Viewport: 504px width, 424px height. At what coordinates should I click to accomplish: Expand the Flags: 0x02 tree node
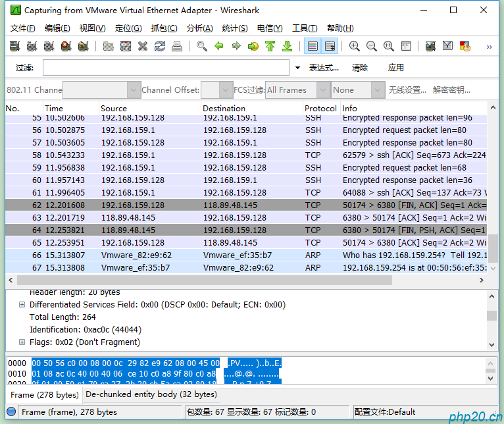pos(22,342)
